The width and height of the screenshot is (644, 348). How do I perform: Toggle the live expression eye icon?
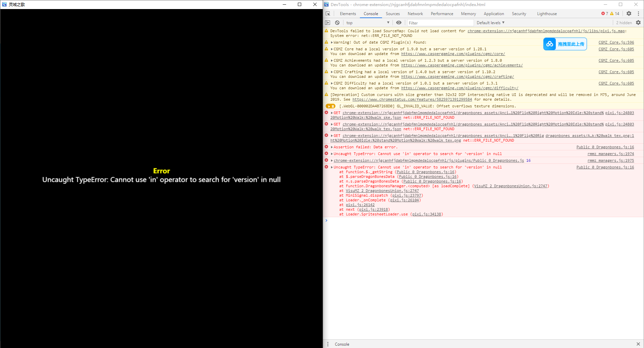point(399,23)
